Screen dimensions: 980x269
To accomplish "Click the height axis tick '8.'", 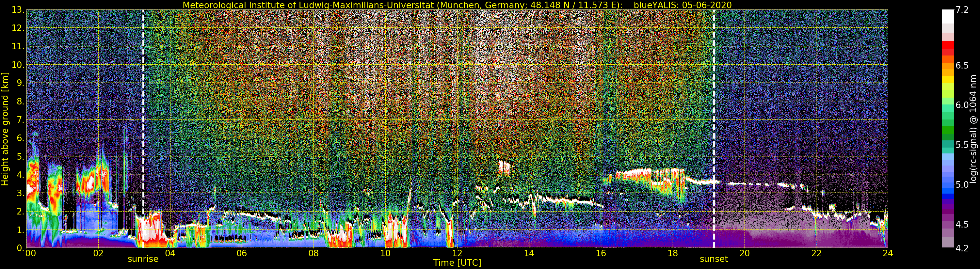I will [x=21, y=102].
